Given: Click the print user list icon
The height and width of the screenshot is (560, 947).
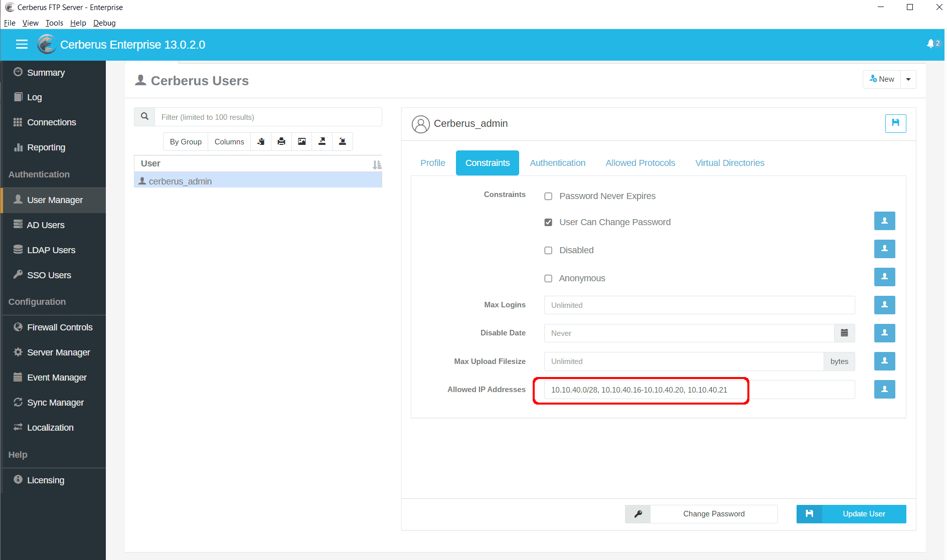Looking at the screenshot, I should click(281, 142).
